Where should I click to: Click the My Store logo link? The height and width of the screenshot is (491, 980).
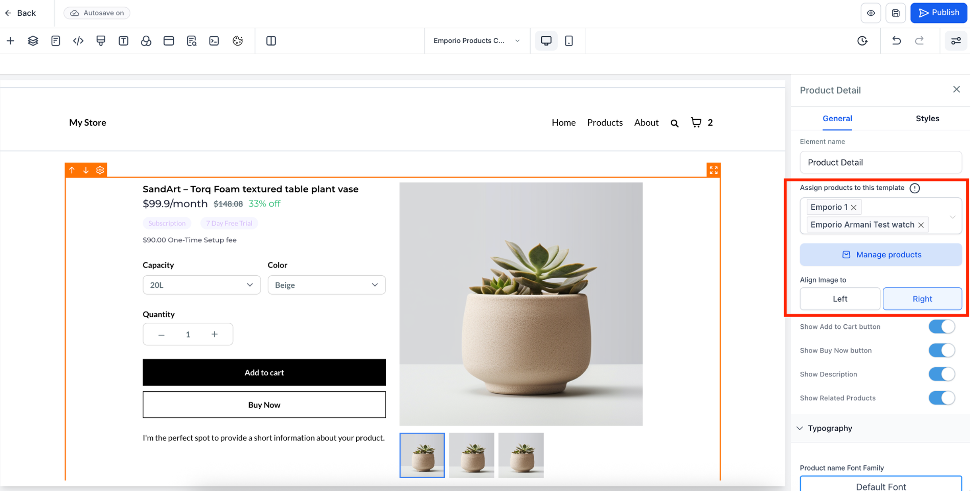click(x=88, y=123)
